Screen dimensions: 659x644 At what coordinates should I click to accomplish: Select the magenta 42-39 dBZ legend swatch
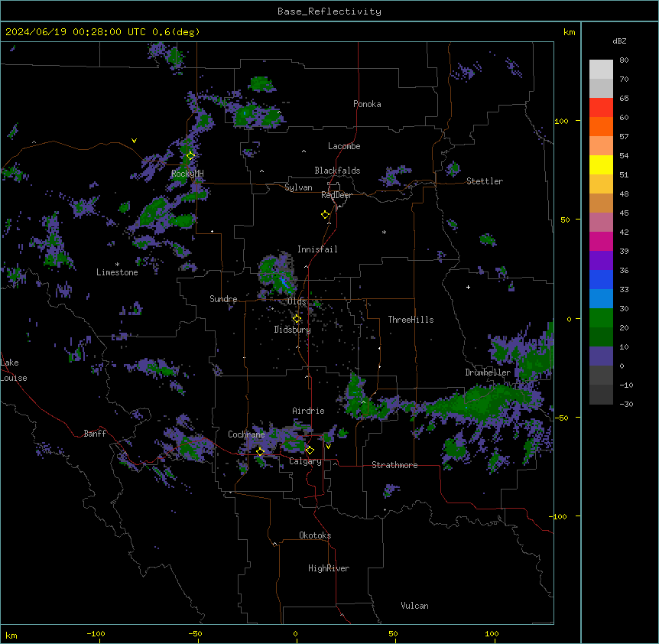[x=601, y=241]
